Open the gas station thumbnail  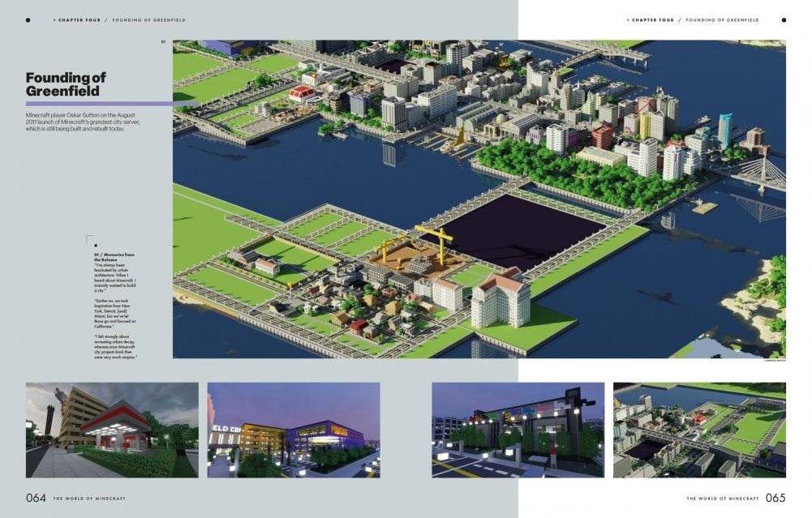click(112, 430)
